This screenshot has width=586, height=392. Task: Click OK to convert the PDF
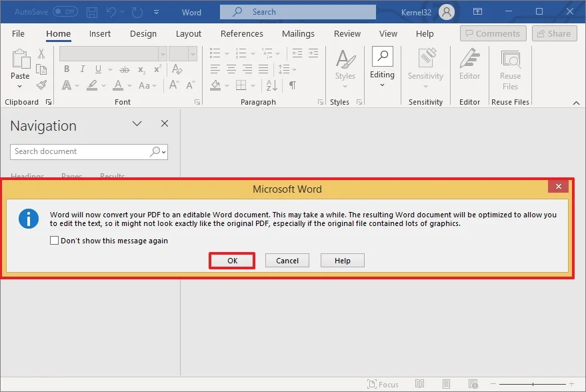[x=232, y=261]
